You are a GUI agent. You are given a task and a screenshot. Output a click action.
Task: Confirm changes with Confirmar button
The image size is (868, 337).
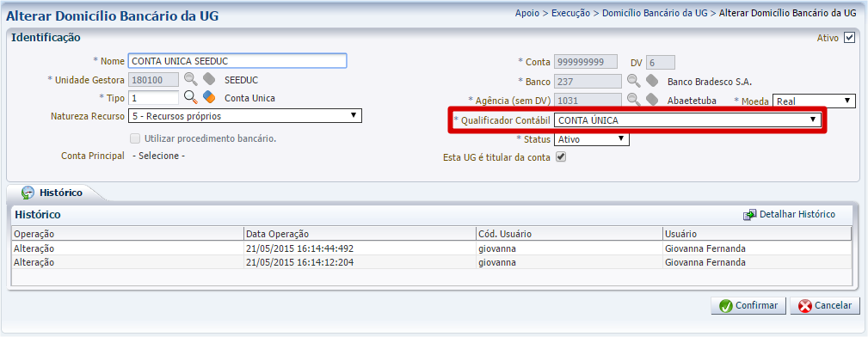tap(748, 305)
